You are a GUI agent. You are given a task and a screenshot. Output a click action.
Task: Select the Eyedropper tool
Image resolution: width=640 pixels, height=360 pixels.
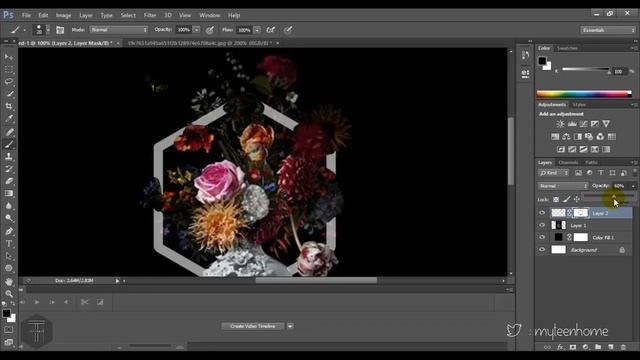[9, 119]
